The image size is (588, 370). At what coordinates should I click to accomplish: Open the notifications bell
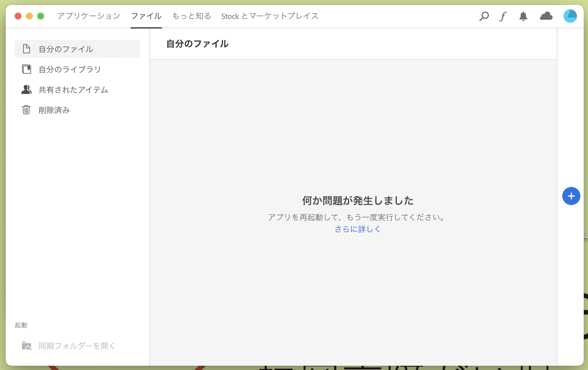[523, 16]
